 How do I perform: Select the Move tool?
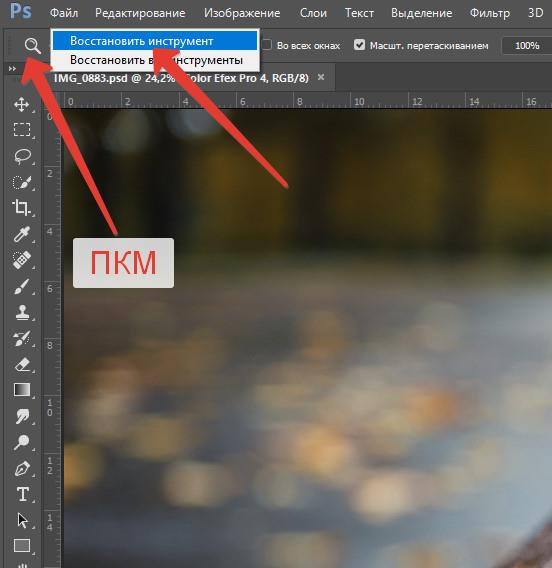[22, 104]
